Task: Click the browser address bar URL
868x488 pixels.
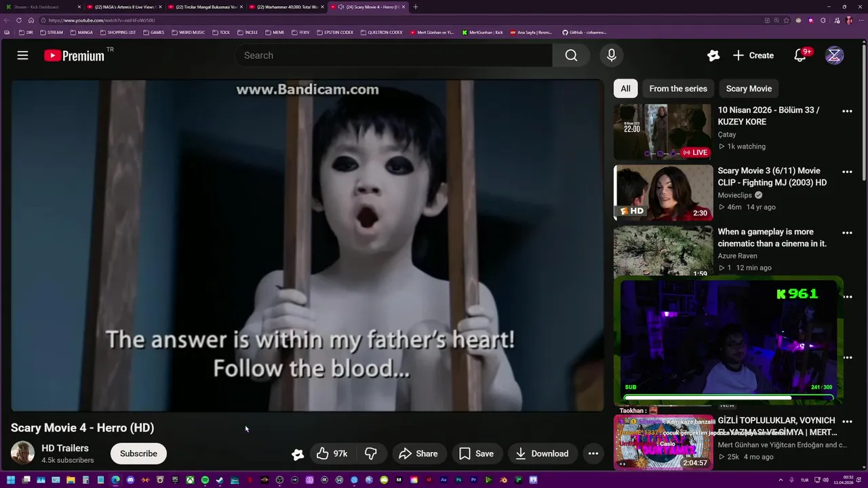Action: [x=101, y=20]
